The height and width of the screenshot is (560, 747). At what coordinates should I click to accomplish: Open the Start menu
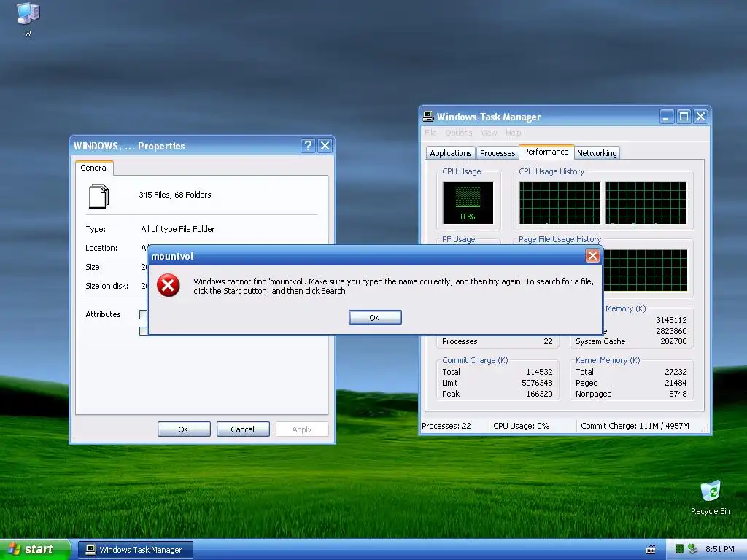click(x=34, y=549)
